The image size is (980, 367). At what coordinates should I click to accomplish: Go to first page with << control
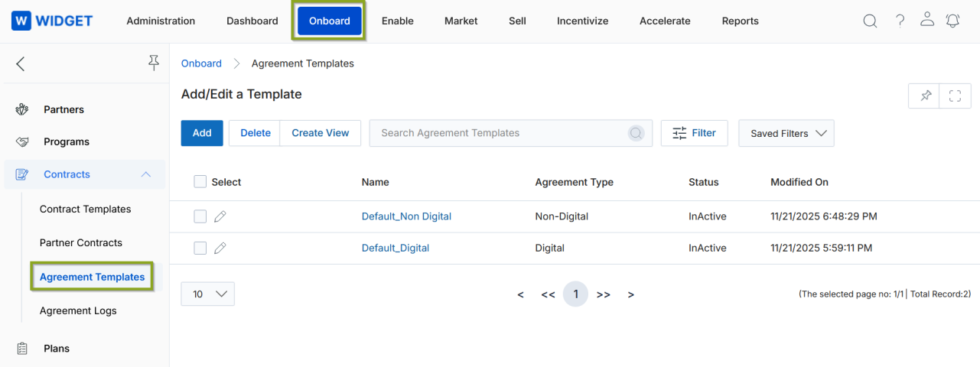(x=548, y=294)
